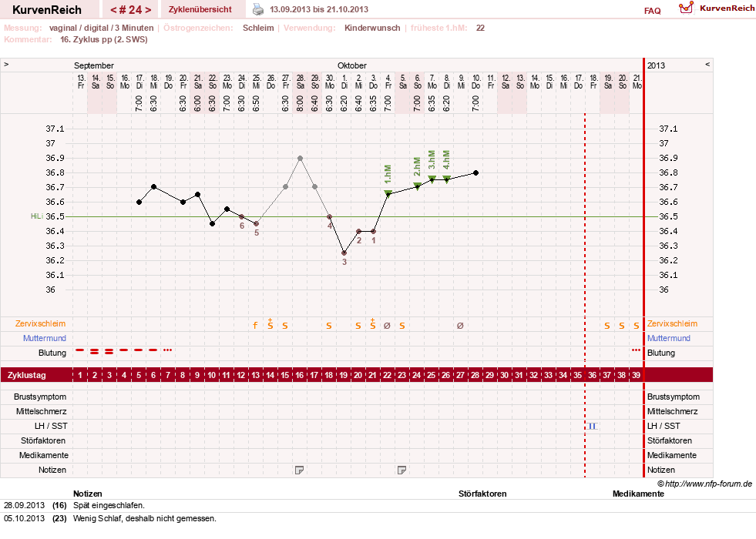
Task: Click the Störfaktoren column heading below chart
Action: click(482, 494)
